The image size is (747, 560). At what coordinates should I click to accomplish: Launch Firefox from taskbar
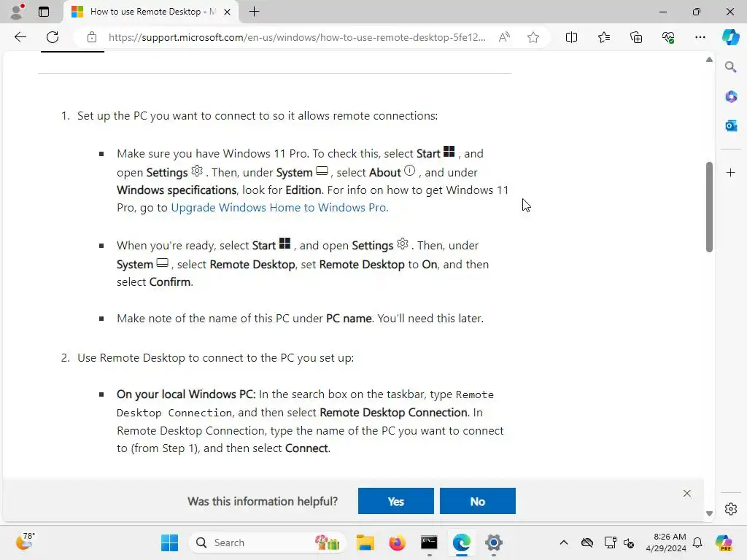point(398,542)
